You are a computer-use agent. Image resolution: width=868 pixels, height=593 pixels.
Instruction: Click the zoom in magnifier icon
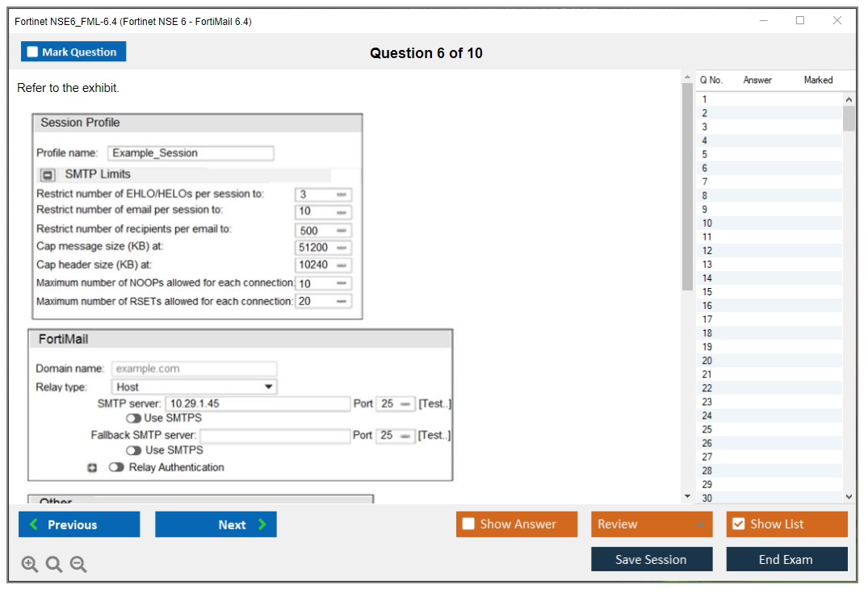[29, 565]
